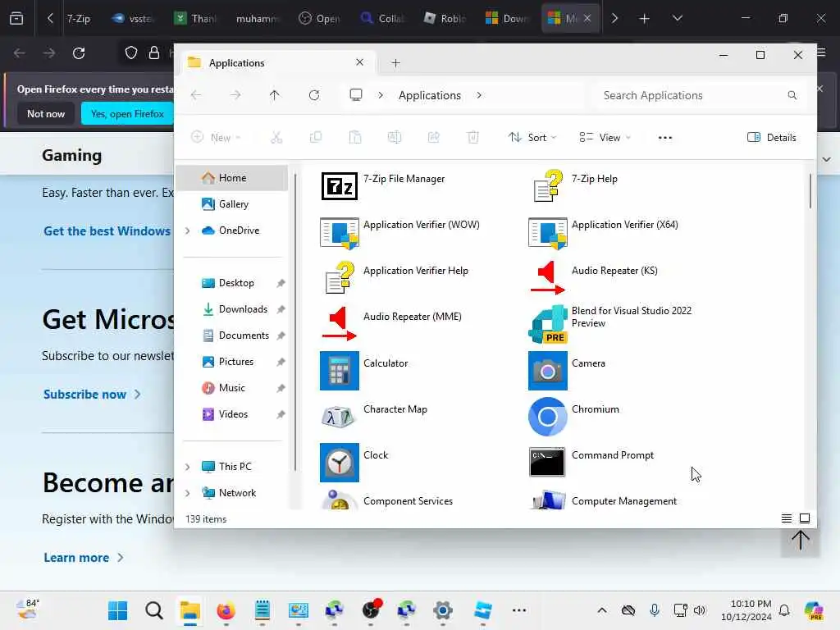Select the Clock app icon
Viewport: 840px width, 630px height.
pyautogui.click(x=339, y=463)
